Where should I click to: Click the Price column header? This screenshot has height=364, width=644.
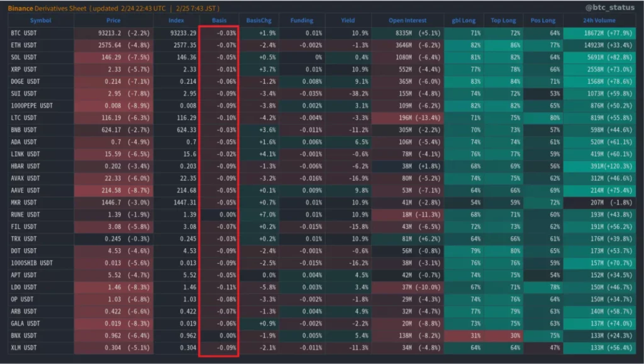point(113,20)
